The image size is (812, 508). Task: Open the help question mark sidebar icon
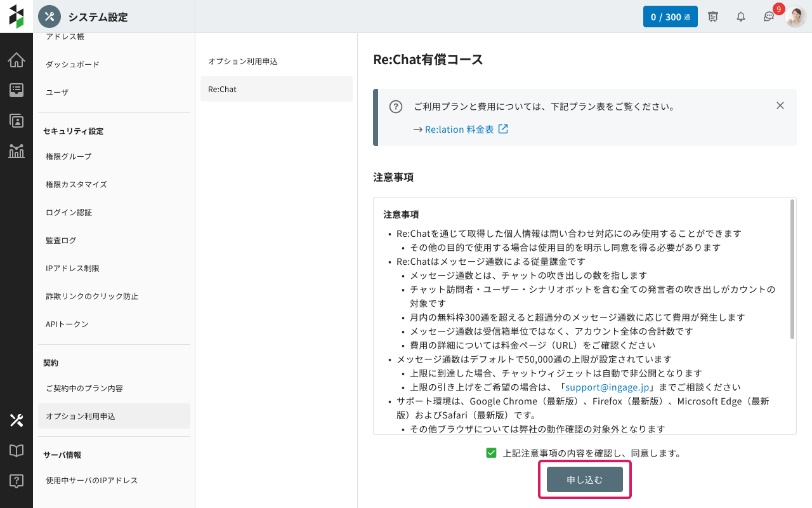tap(16, 481)
